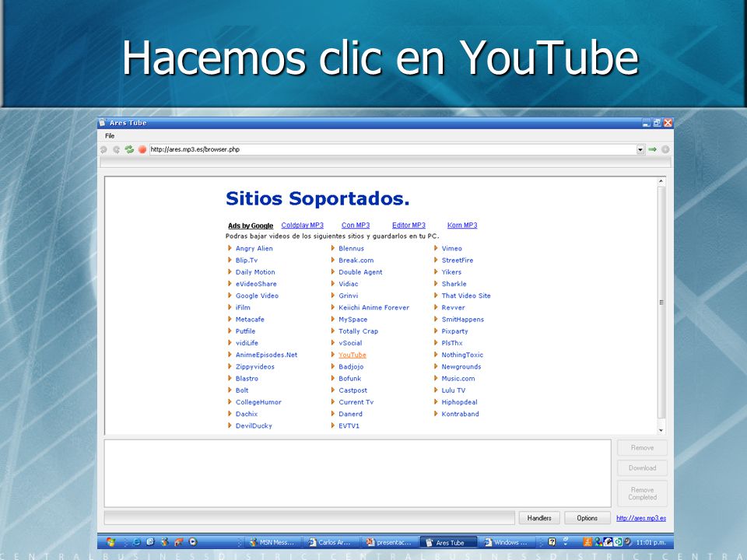Click the Options button
This screenshot has width=747, height=560.
(x=587, y=518)
